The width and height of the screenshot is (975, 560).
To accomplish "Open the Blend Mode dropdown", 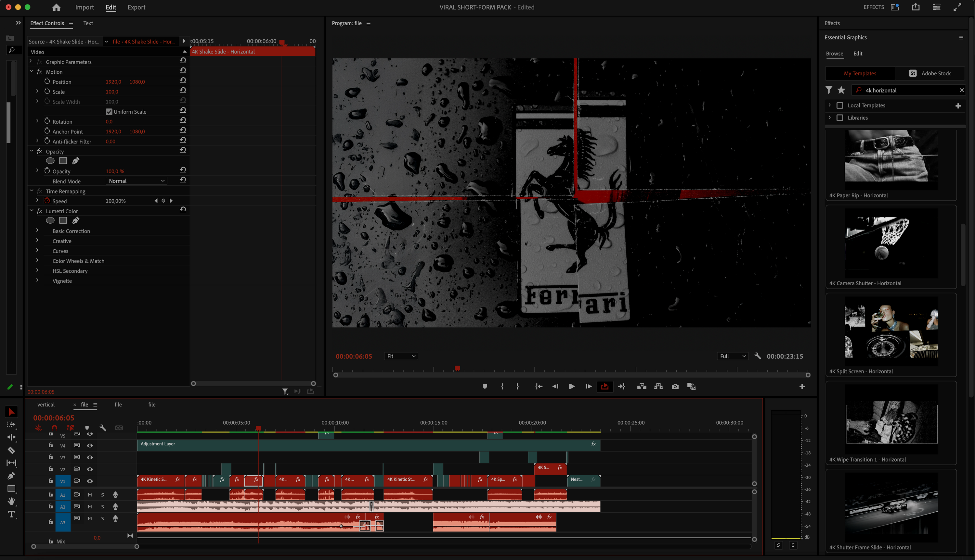I will [x=136, y=181].
